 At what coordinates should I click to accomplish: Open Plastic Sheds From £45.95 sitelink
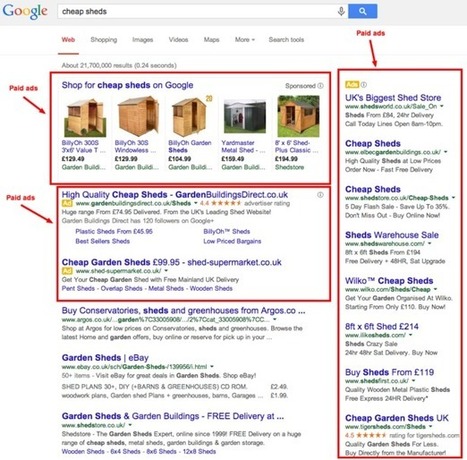(x=114, y=231)
